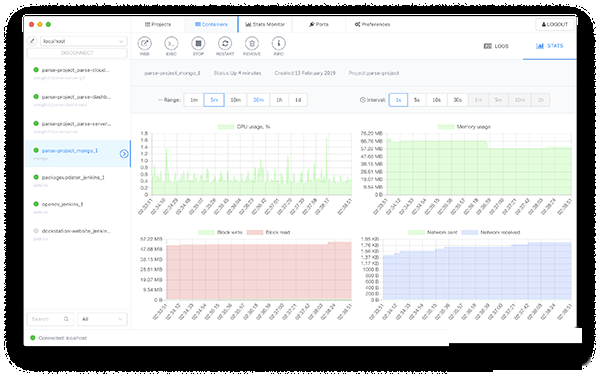Toggle Memory usage legend swatch
Screen dimensions: 600x377
[446, 127]
